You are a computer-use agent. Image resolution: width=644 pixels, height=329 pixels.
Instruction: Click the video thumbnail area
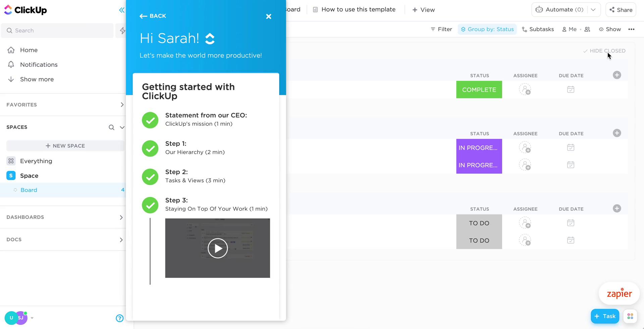(218, 248)
